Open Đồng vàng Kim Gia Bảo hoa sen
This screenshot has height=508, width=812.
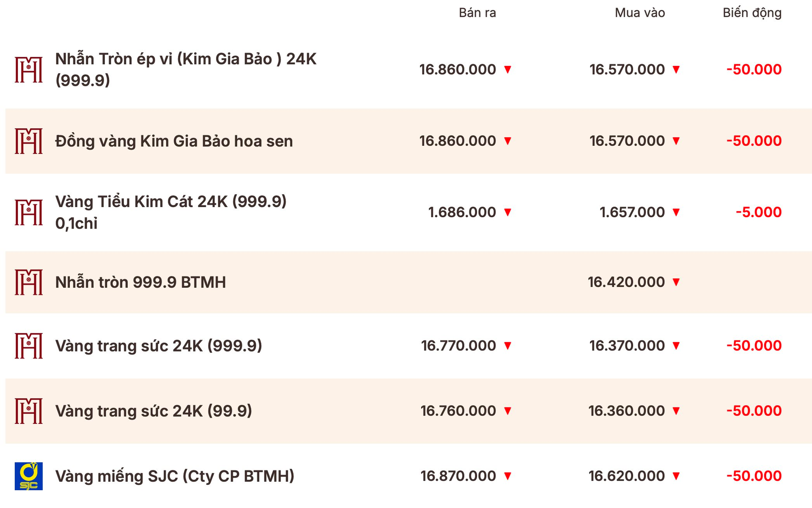tap(174, 141)
